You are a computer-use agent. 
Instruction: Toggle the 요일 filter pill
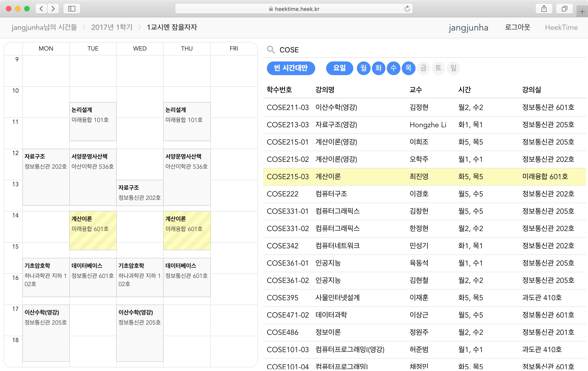pyautogui.click(x=339, y=68)
